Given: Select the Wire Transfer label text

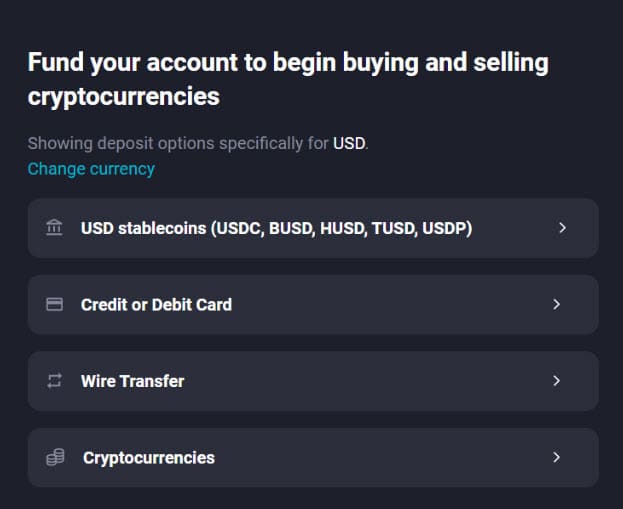Looking at the screenshot, I should 132,381.
